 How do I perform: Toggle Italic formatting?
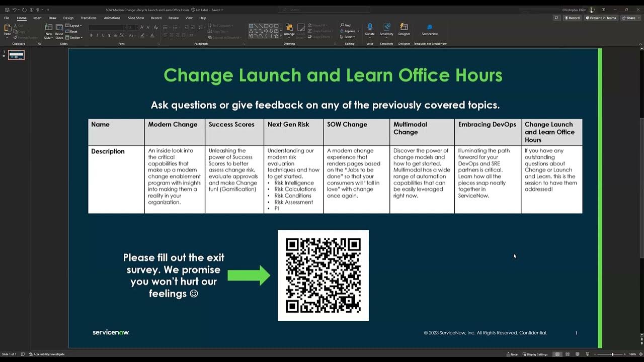click(98, 35)
